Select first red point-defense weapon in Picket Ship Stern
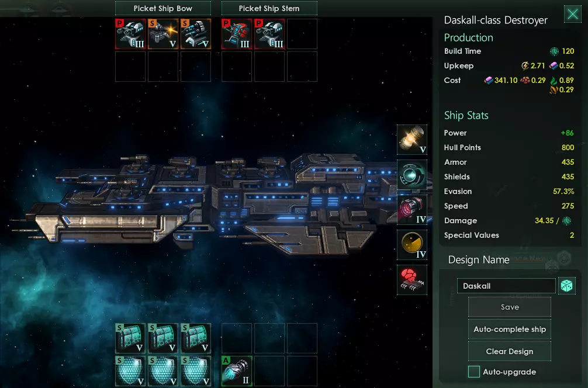Screen dimensions: 588x388 (237, 34)
